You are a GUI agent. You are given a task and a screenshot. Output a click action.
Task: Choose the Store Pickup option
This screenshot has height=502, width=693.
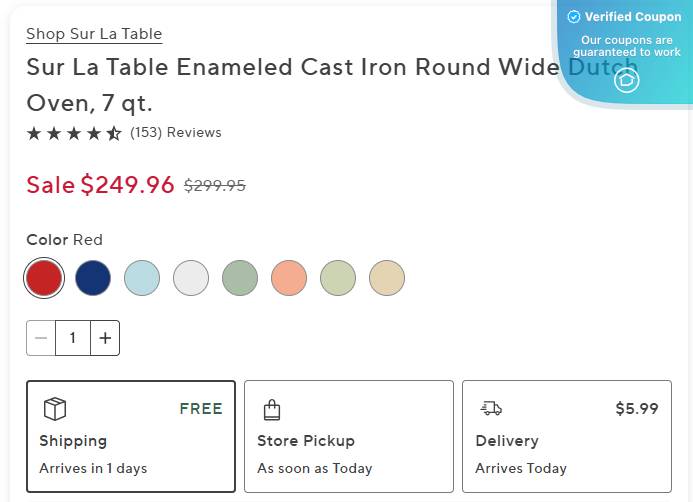click(349, 436)
